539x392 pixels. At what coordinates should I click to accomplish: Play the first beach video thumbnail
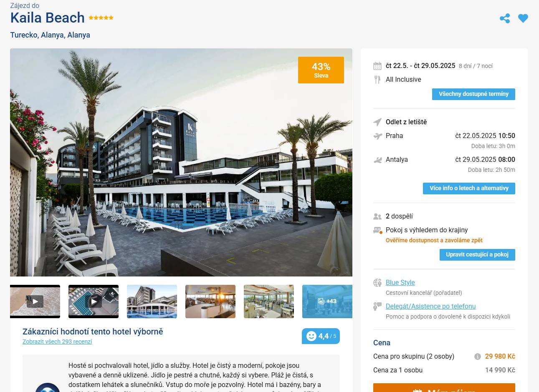(x=35, y=302)
